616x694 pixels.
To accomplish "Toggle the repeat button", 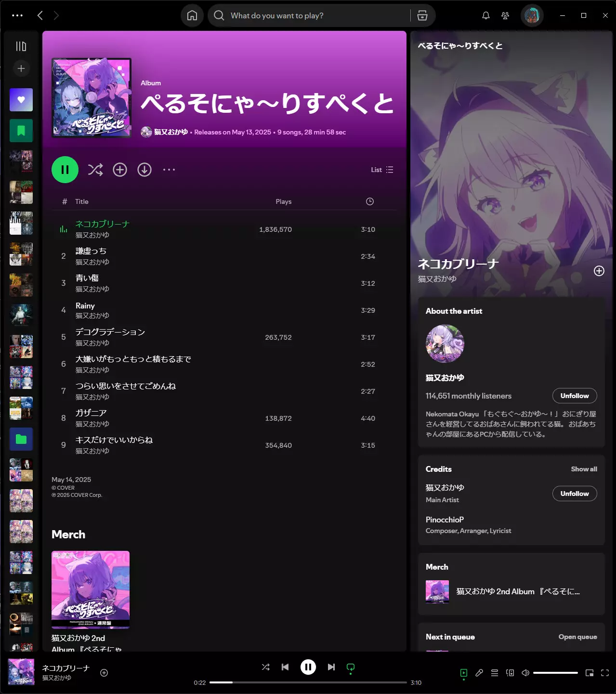I will (351, 667).
